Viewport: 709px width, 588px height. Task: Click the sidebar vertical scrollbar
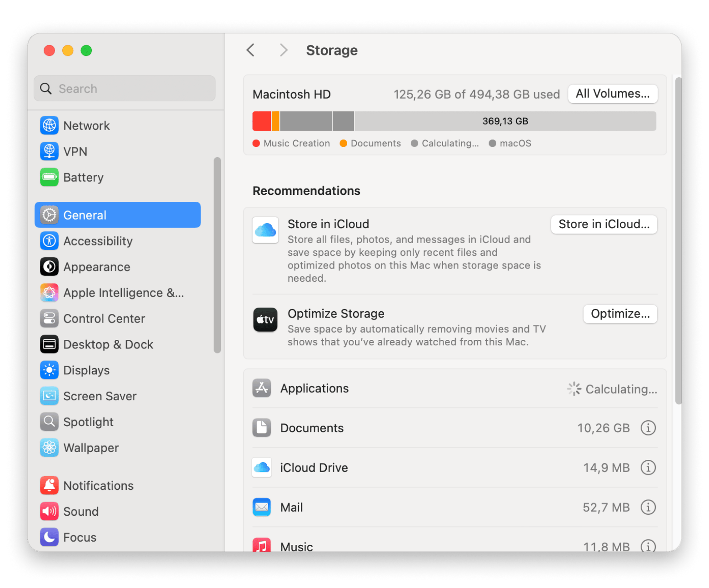click(217, 254)
